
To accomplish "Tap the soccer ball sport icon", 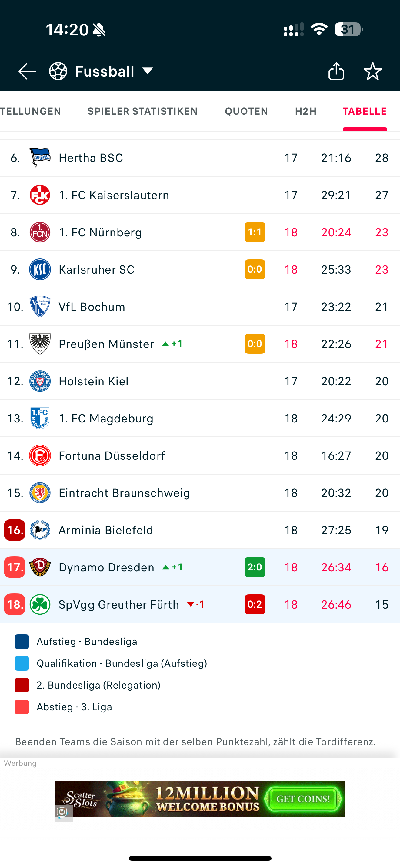I will (58, 71).
